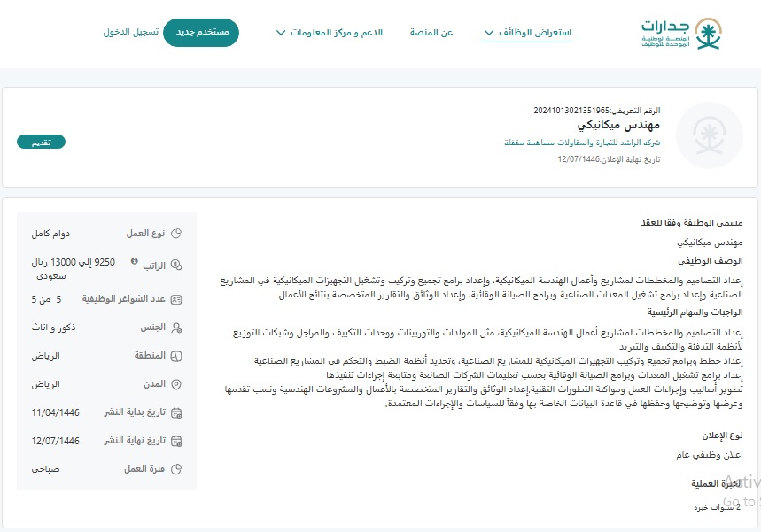Click the salary value 9250 إلي 13000 ريال
The width and height of the screenshot is (761, 532).
pyautogui.click(x=74, y=262)
